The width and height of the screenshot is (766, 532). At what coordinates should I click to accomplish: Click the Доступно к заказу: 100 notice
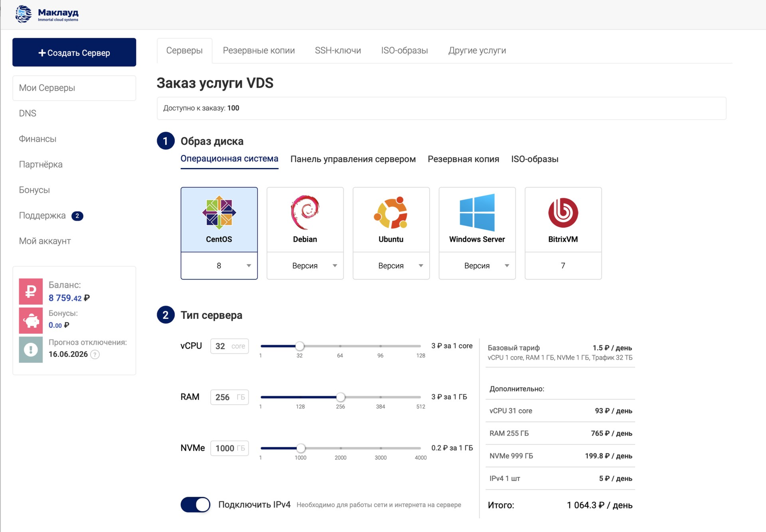click(x=441, y=108)
